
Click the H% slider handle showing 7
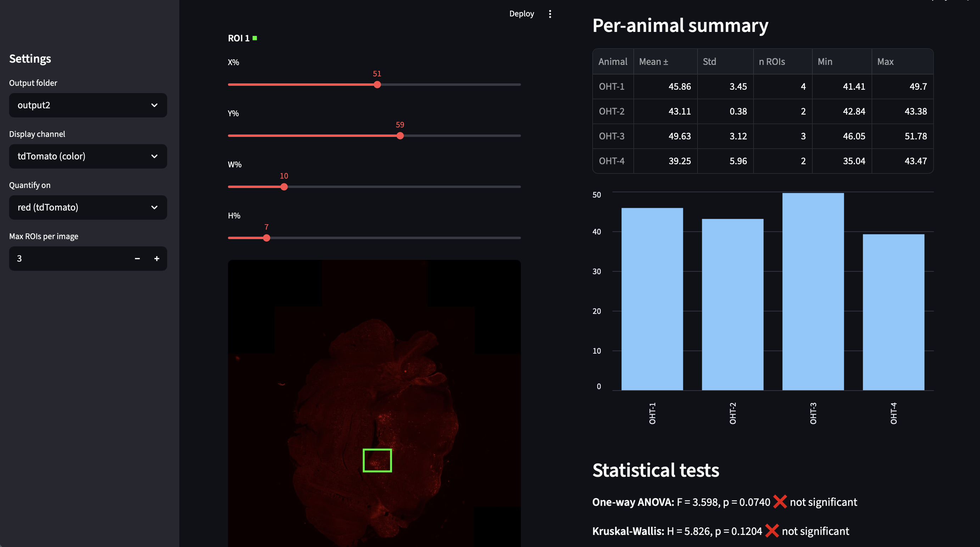coord(267,238)
